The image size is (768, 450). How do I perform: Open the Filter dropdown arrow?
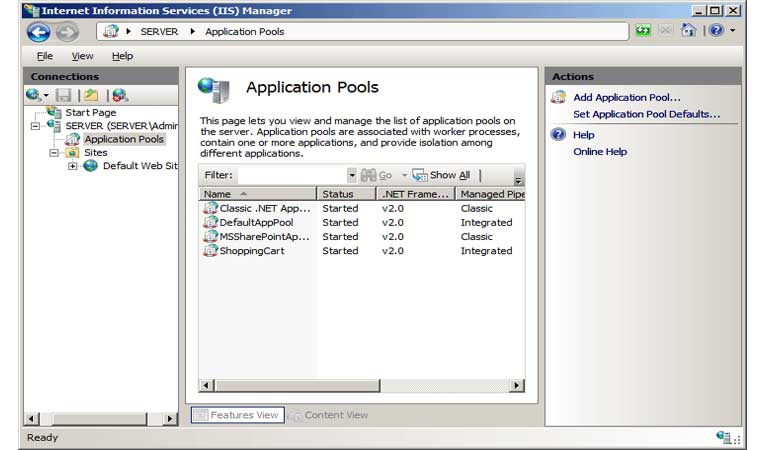[x=352, y=175]
